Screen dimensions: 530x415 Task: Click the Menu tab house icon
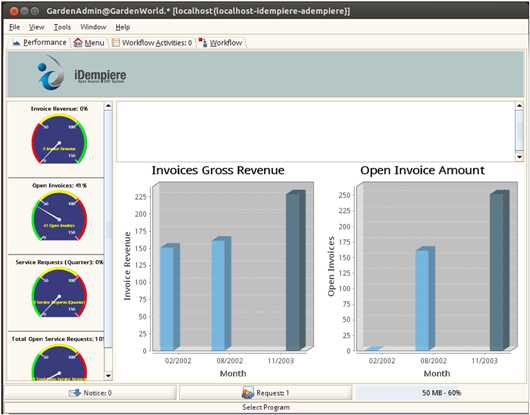[x=78, y=43]
